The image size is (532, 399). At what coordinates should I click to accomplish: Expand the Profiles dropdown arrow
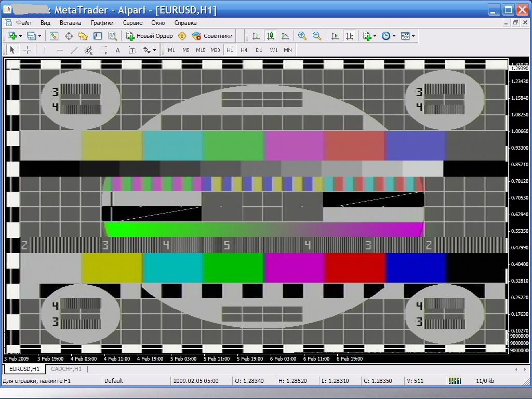click(39, 36)
